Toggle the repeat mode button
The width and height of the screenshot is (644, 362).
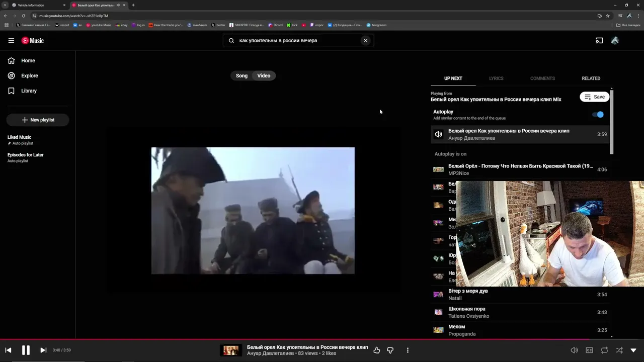[604, 350]
